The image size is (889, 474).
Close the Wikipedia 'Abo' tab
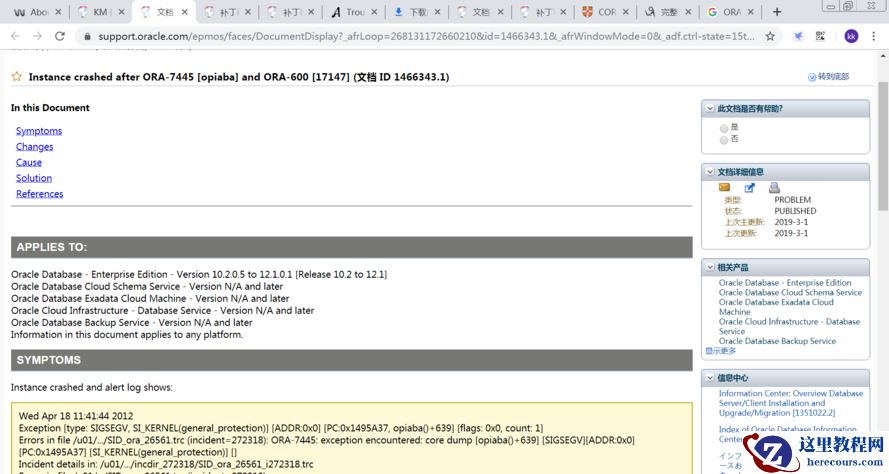coord(58,12)
